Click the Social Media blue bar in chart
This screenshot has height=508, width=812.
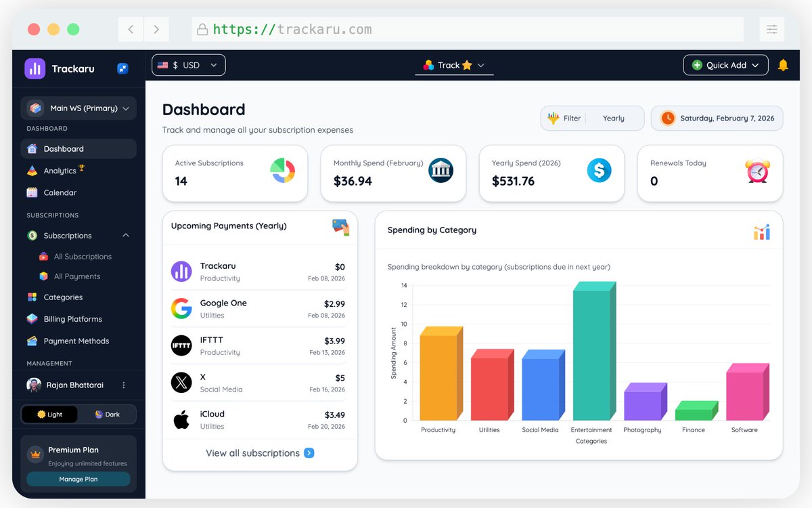pos(543,385)
